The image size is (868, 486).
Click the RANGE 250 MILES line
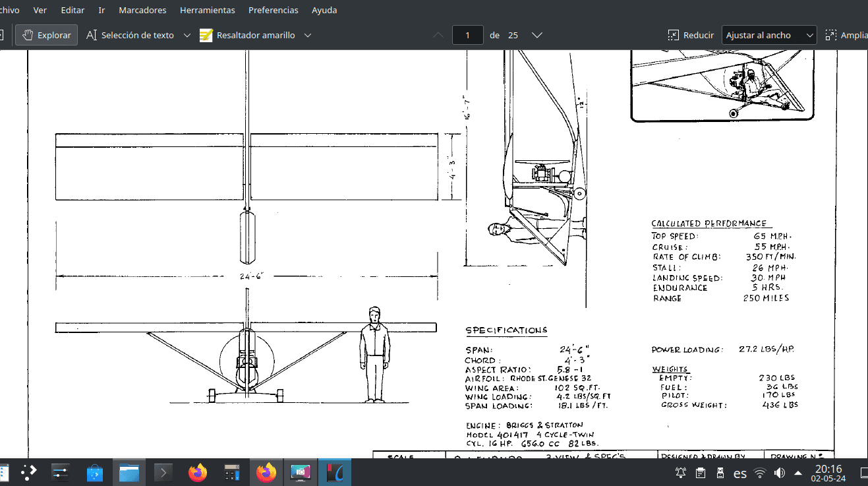(x=720, y=298)
